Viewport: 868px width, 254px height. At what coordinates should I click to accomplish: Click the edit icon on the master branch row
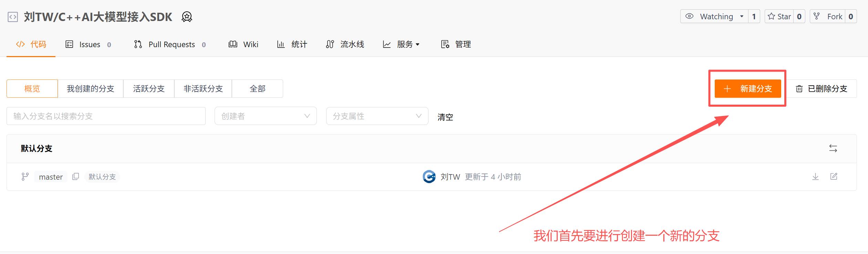point(834,177)
